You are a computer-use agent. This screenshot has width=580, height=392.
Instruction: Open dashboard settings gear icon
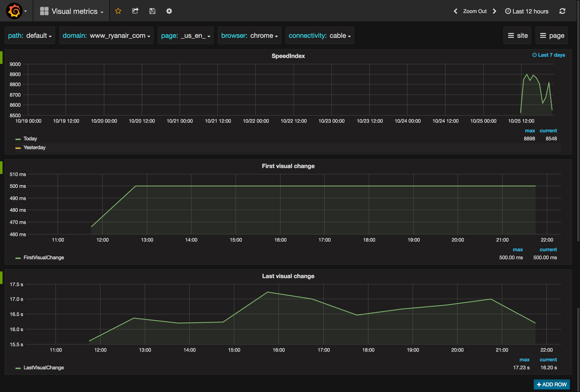pyautogui.click(x=169, y=11)
